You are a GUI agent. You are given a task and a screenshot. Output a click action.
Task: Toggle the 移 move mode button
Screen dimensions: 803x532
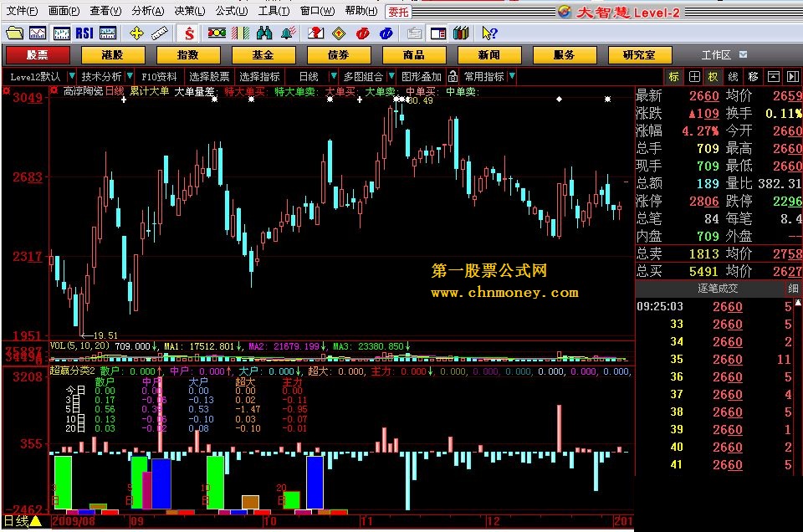[754, 77]
